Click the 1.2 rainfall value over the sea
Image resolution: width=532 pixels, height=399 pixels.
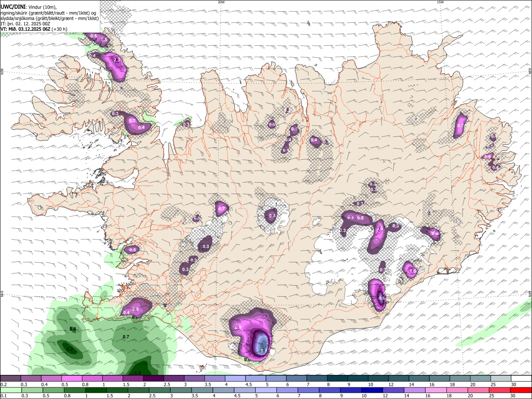pyautogui.click(x=70, y=350)
